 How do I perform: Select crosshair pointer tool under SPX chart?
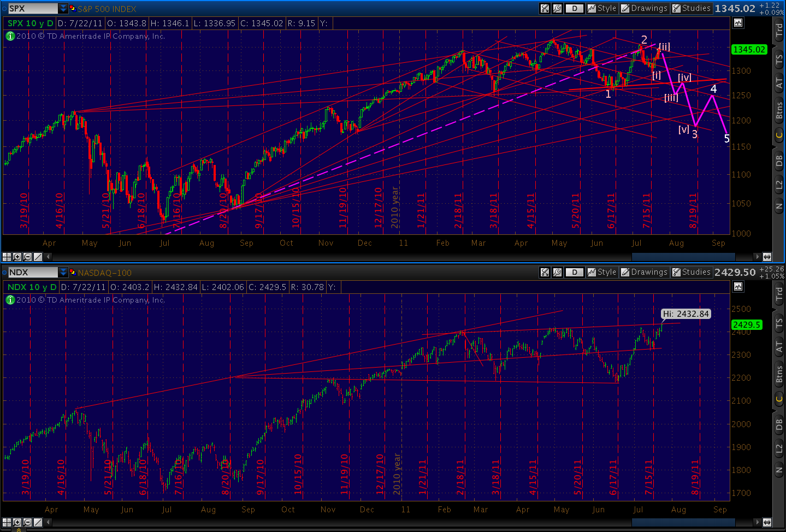(x=7, y=257)
